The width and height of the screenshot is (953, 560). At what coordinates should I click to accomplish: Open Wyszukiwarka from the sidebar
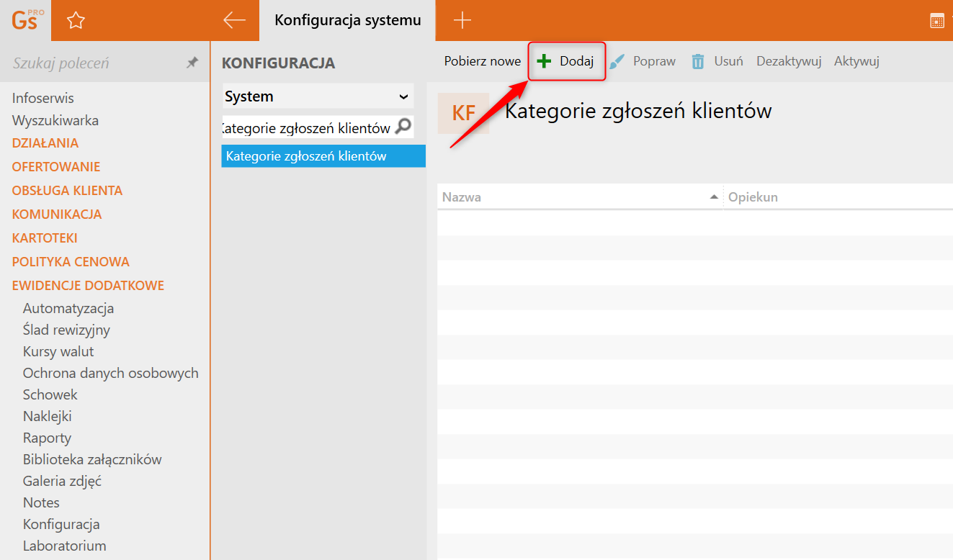point(55,120)
